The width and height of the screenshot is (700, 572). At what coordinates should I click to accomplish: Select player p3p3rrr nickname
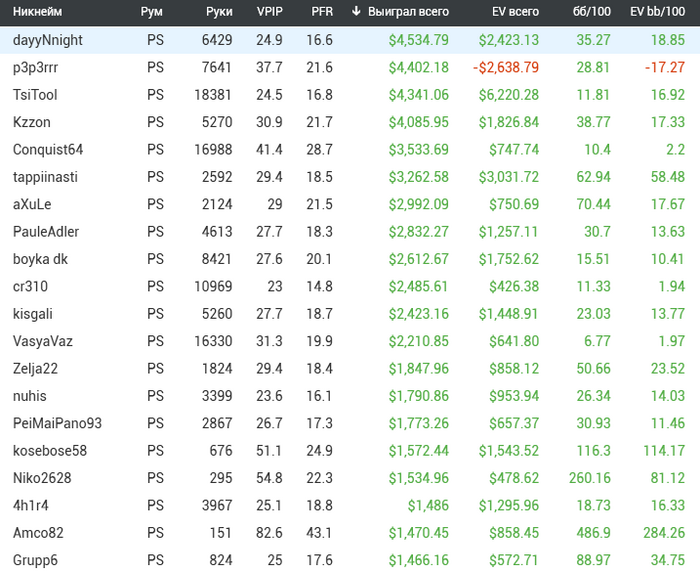[x=35, y=68]
